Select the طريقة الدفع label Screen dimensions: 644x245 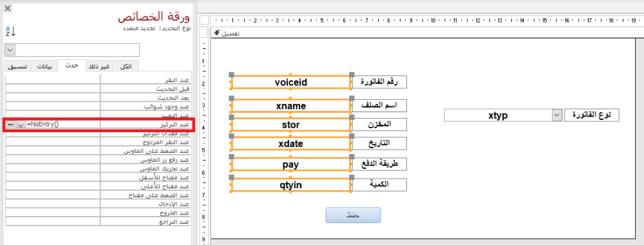380,164
